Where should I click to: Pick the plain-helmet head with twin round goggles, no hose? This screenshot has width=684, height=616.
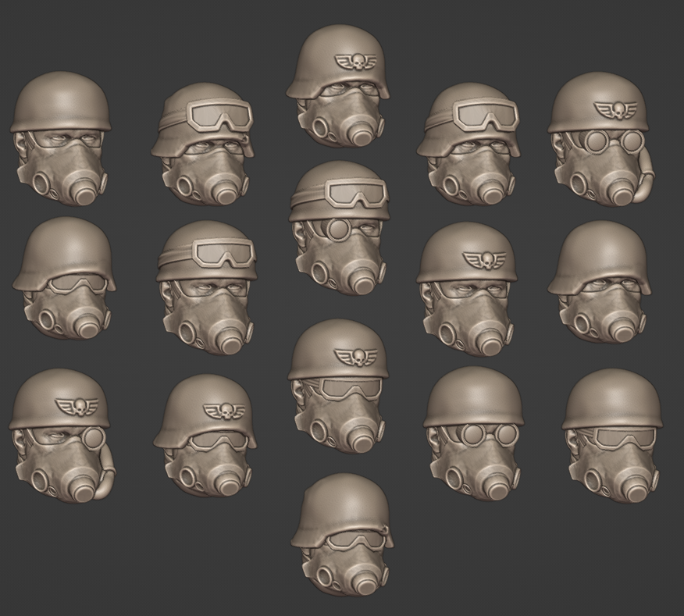tap(472, 433)
